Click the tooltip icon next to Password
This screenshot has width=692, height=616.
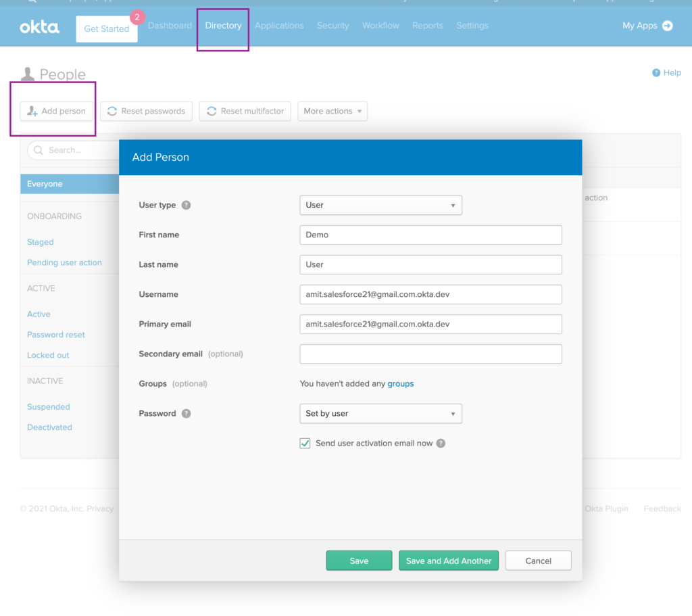(x=185, y=413)
